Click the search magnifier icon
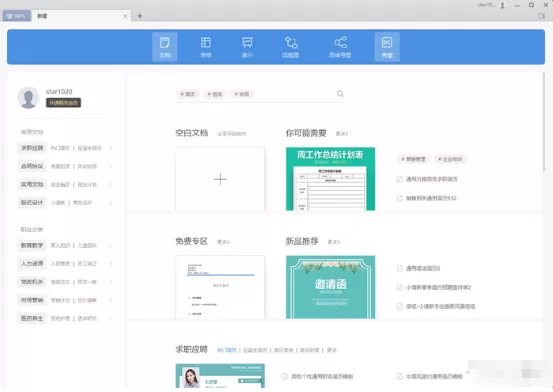This screenshot has width=553, height=392. 340,94
